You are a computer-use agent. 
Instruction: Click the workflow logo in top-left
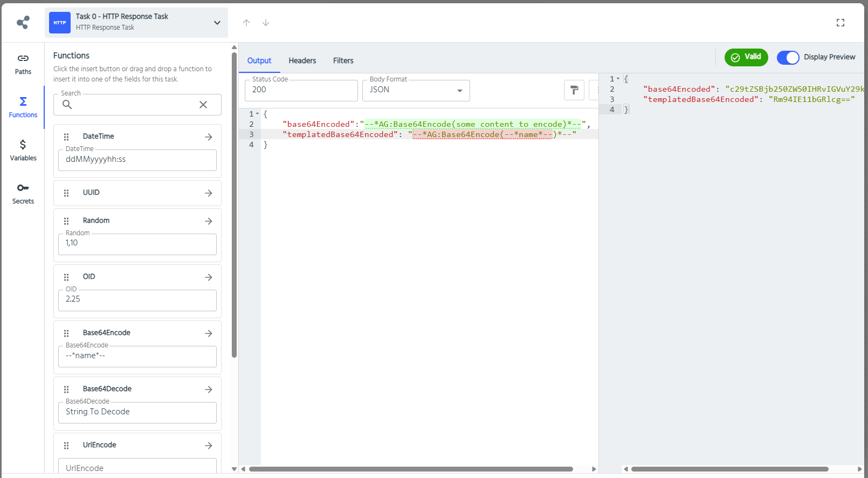(x=23, y=23)
